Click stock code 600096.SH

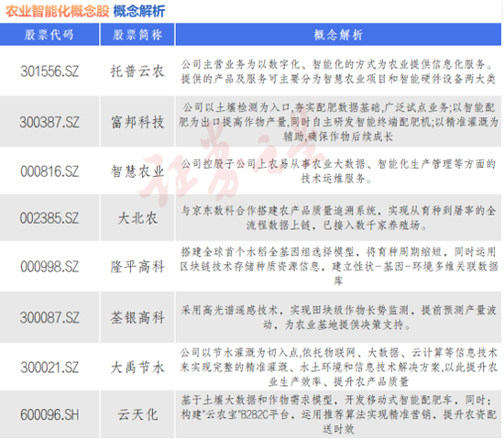[x=49, y=414]
